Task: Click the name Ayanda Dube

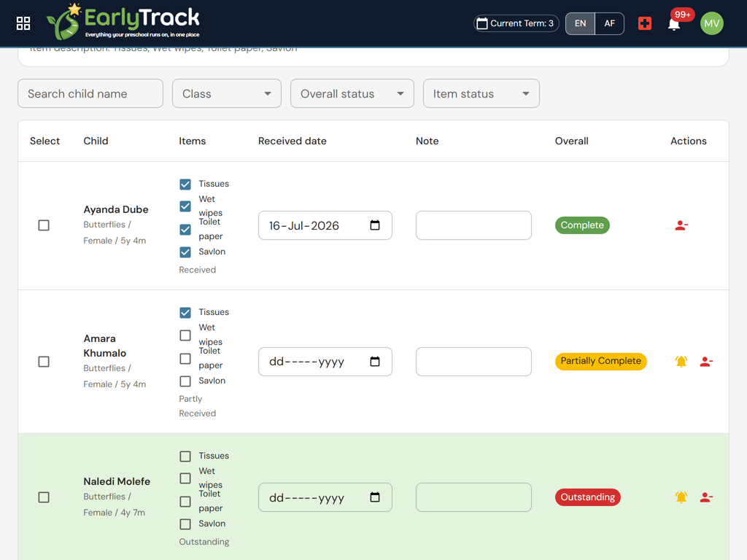Action: tap(116, 209)
